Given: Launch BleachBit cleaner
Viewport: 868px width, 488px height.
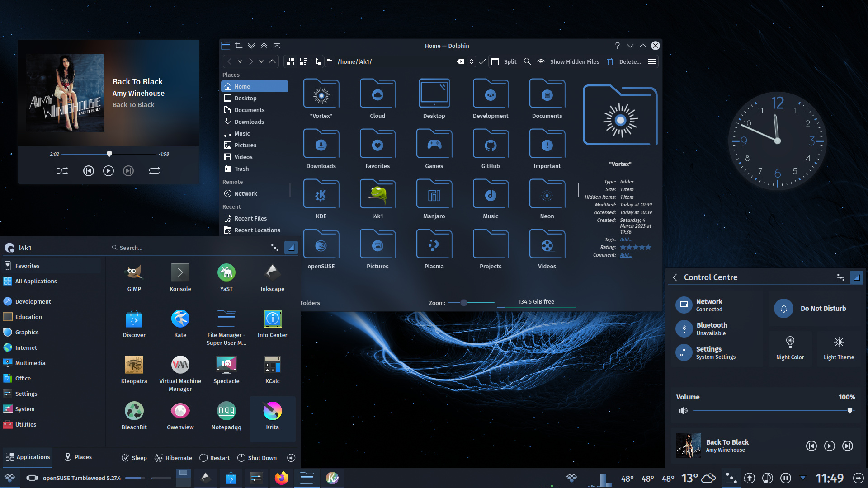Looking at the screenshot, I should (x=134, y=416).
